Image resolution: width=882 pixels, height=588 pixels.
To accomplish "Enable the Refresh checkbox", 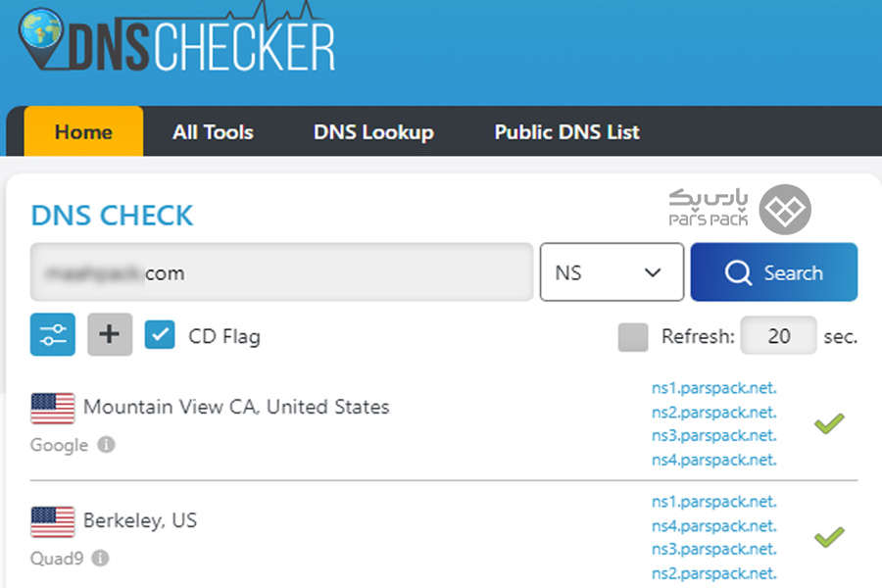I will (x=633, y=337).
